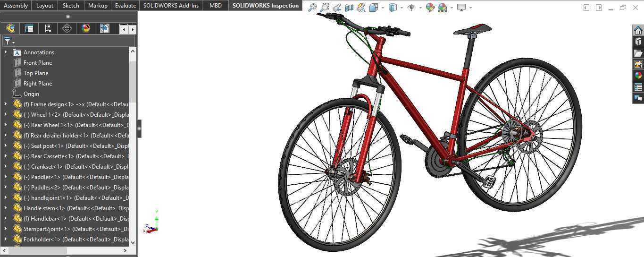The height and width of the screenshot is (257, 644).
Task: Select Paddles<1> component in tree
Action: tap(71, 177)
